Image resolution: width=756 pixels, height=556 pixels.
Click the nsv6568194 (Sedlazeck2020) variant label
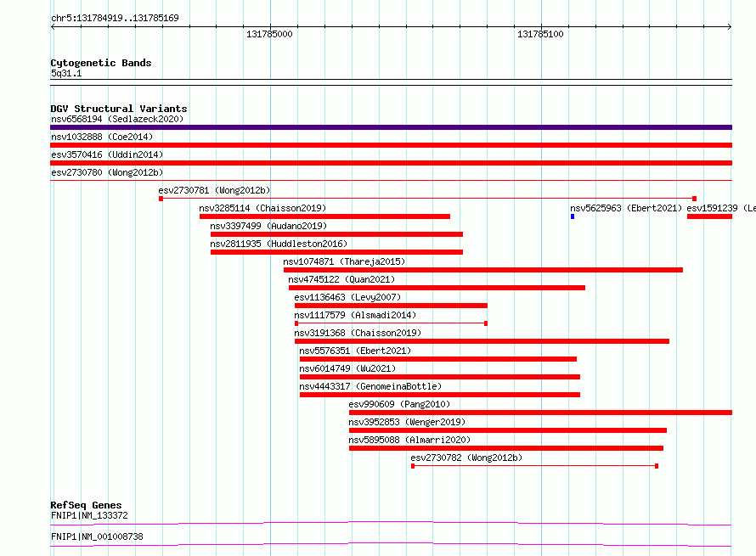pos(117,119)
